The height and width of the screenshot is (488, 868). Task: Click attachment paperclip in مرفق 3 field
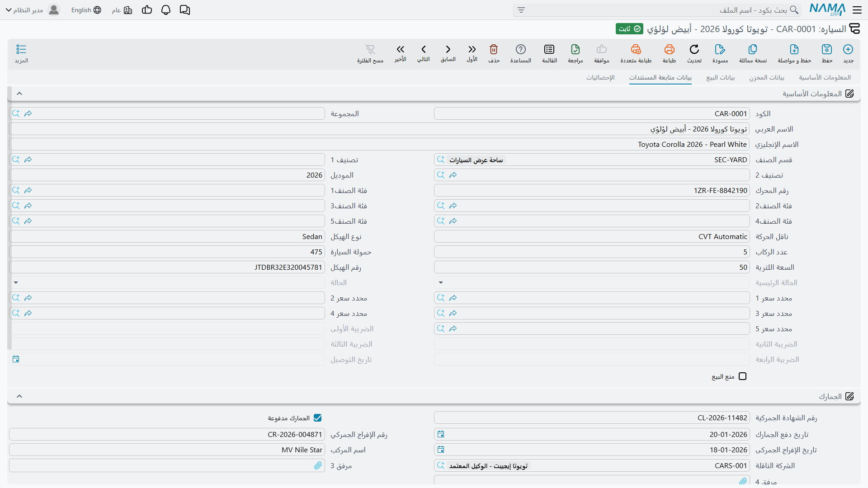[318, 465]
